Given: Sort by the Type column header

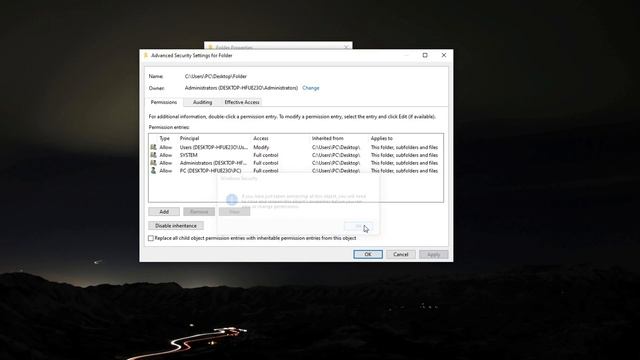Looking at the screenshot, I should [x=164, y=138].
